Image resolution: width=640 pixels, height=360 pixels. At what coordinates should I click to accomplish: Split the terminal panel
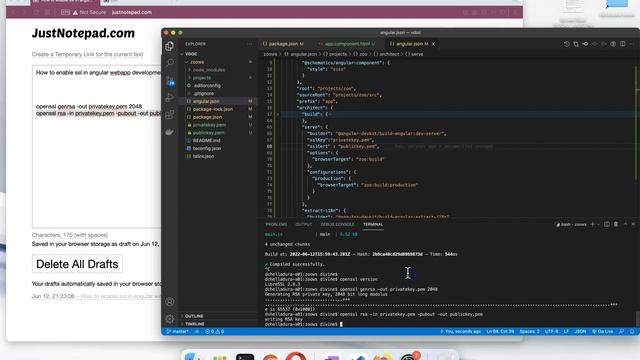pyautogui.click(x=607, y=224)
